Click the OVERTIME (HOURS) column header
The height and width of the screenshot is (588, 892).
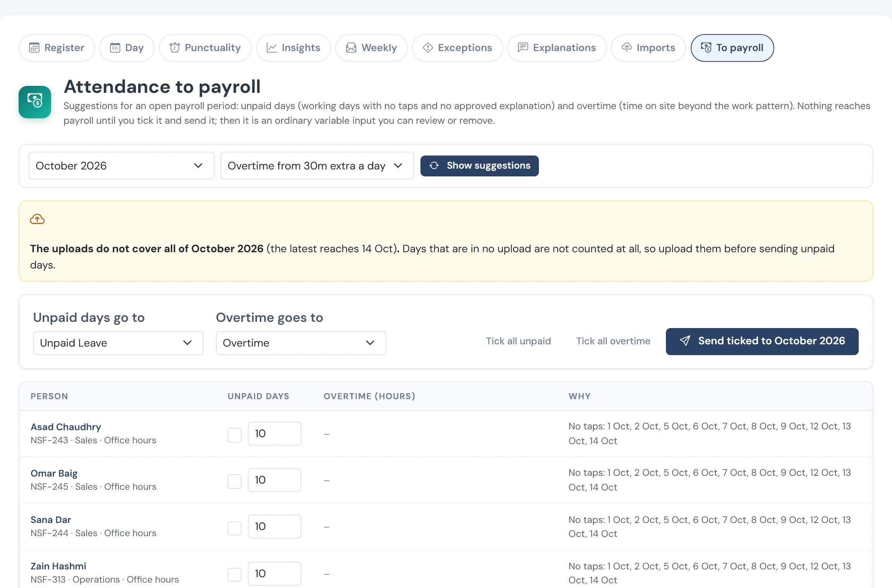[369, 396]
